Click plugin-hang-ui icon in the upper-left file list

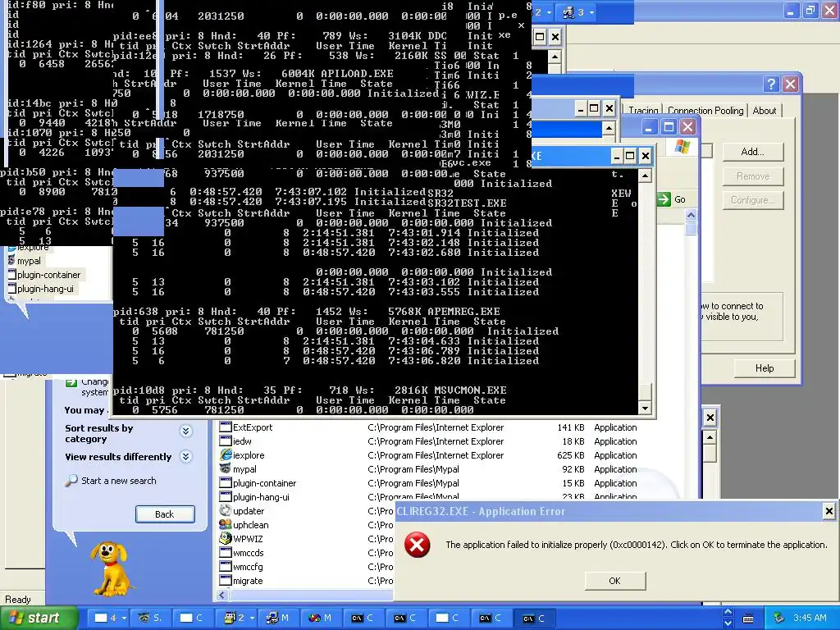(11, 288)
